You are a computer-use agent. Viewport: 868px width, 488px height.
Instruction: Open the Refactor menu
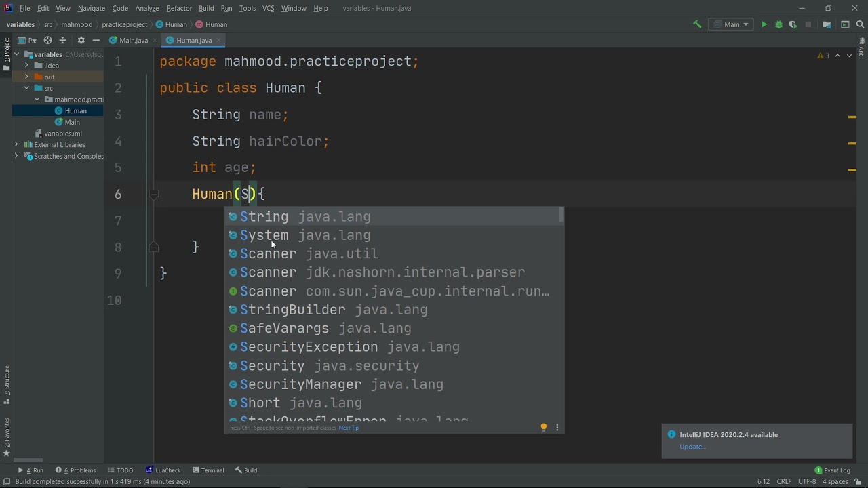tap(179, 8)
